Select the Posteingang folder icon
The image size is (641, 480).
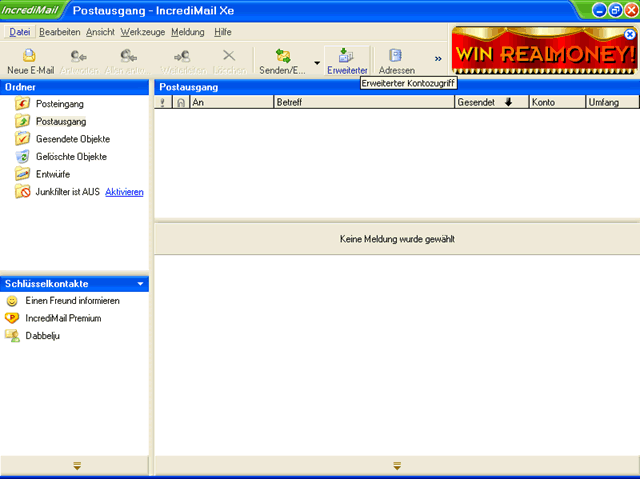[22, 103]
